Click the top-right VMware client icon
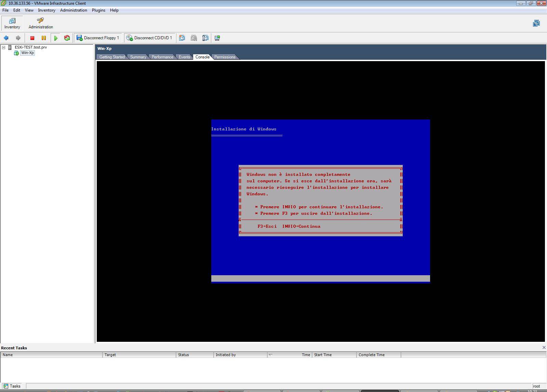547x392 pixels. (536, 23)
